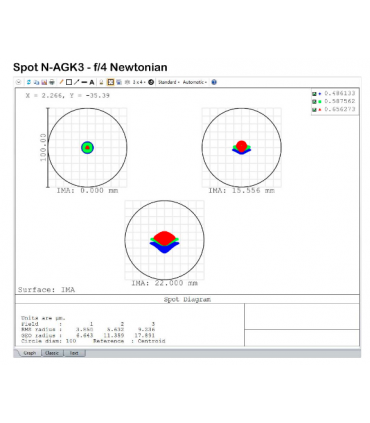Switch to the Text tab
Screen dimensions: 370x423
[x=74, y=353]
